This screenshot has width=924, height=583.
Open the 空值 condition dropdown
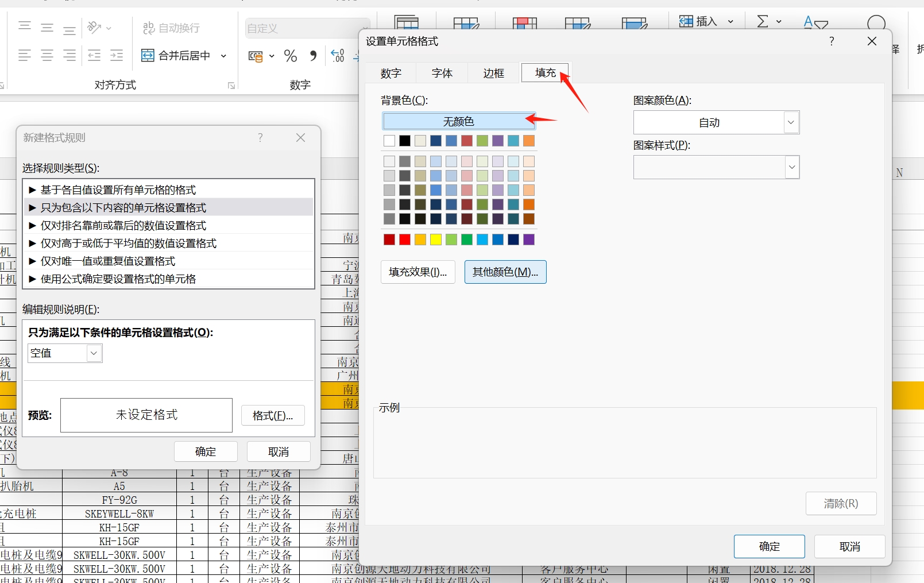coord(94,353)
